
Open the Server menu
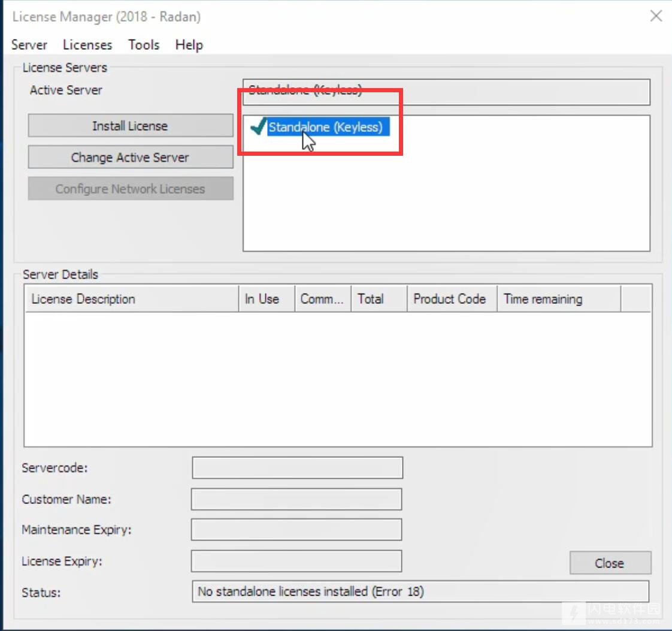(x=29, y=45)
